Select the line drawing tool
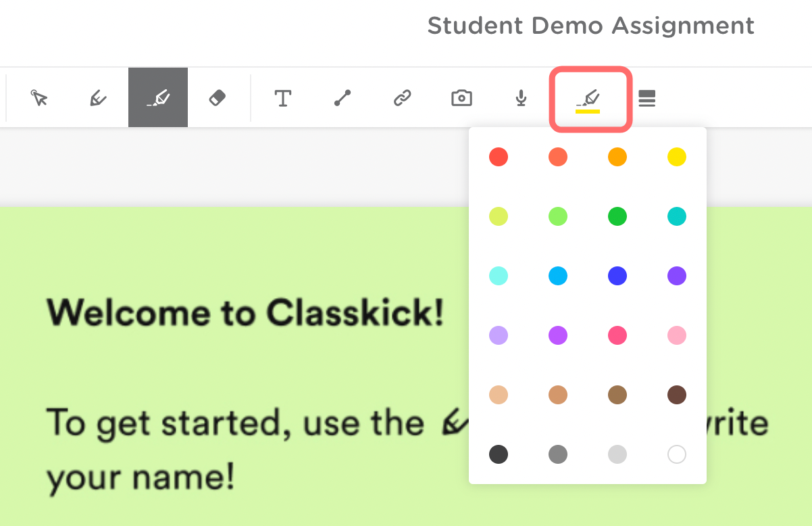Viewport: 812px width, 526px height. [x=342, y=98]
